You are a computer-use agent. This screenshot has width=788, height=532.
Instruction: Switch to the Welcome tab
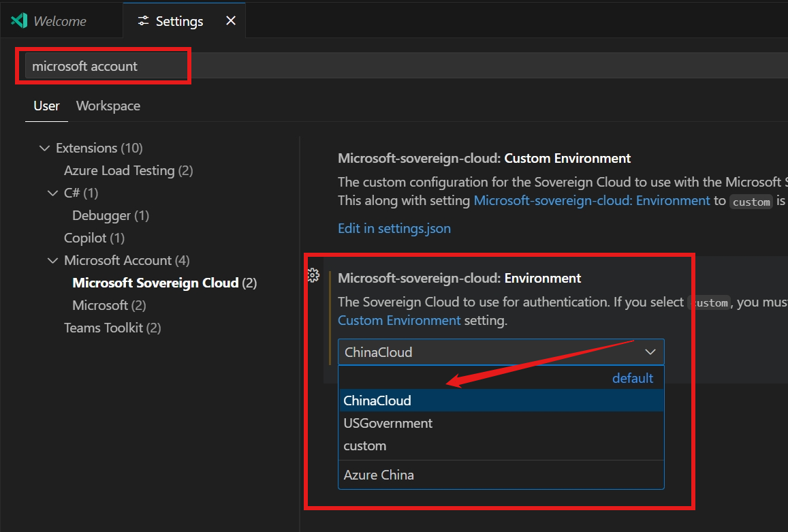pyautogui.click(x=60, y=21)
